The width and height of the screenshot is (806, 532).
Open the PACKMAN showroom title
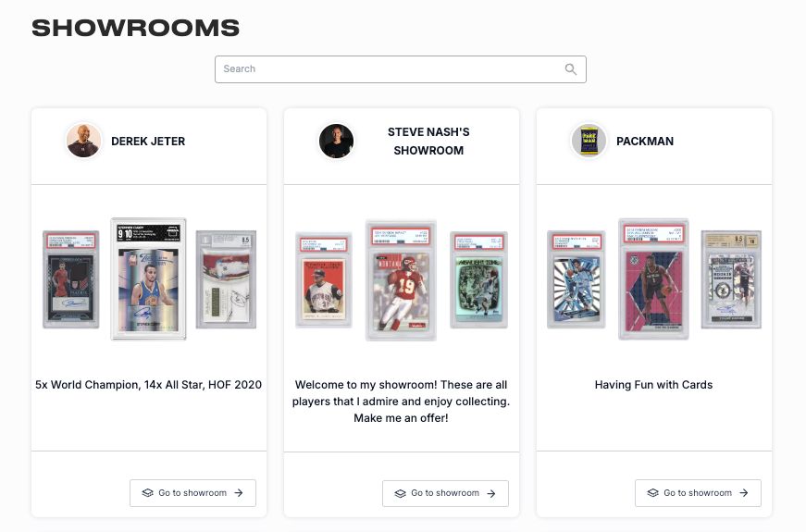pyautogui.click(x=645, y=141)
